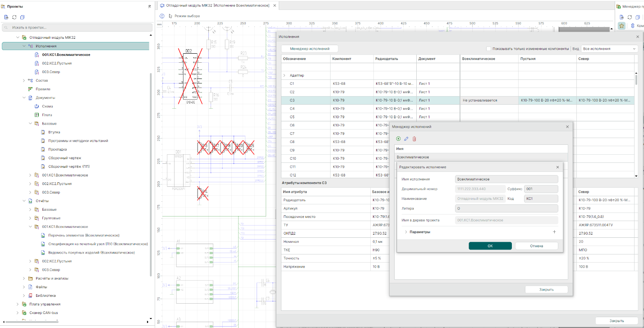Click the collapse-all icon in the Проекты panel
Screen dimensions: 644x328
(x=23, y=17)
